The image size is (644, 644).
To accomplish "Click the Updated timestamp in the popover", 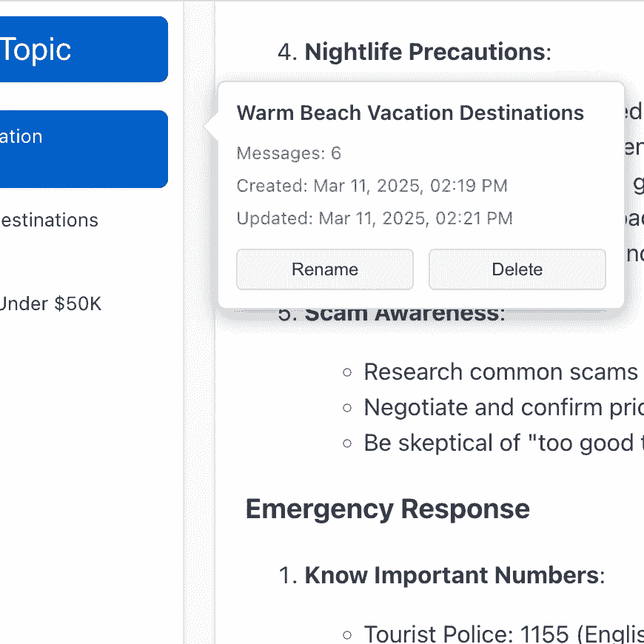I will point(375,218).
